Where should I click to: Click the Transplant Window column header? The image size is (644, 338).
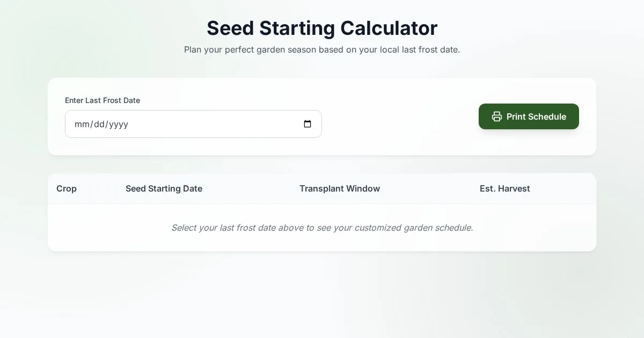click(340, 188)
